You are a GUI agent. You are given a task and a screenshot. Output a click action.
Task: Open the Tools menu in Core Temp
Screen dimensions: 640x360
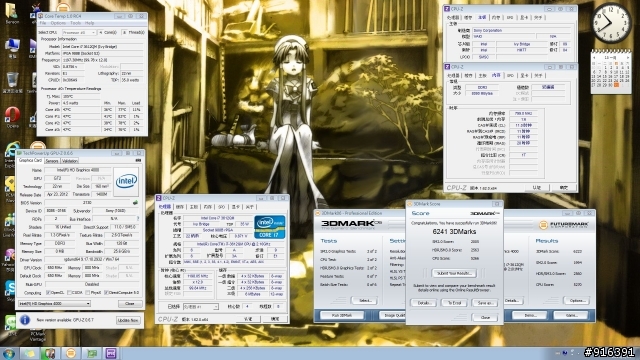point(76,23)
